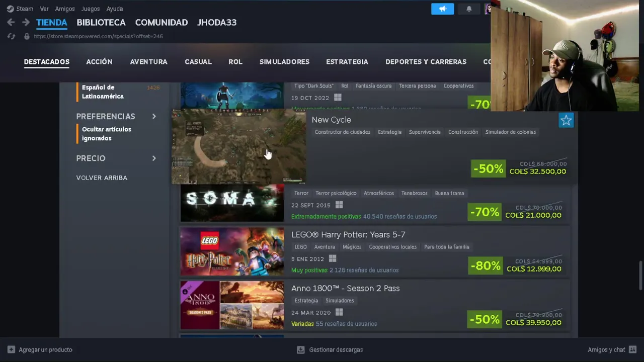Go forward with the right arrow
This screenshot has height=362, width=644.
click(x=26, y=22)
